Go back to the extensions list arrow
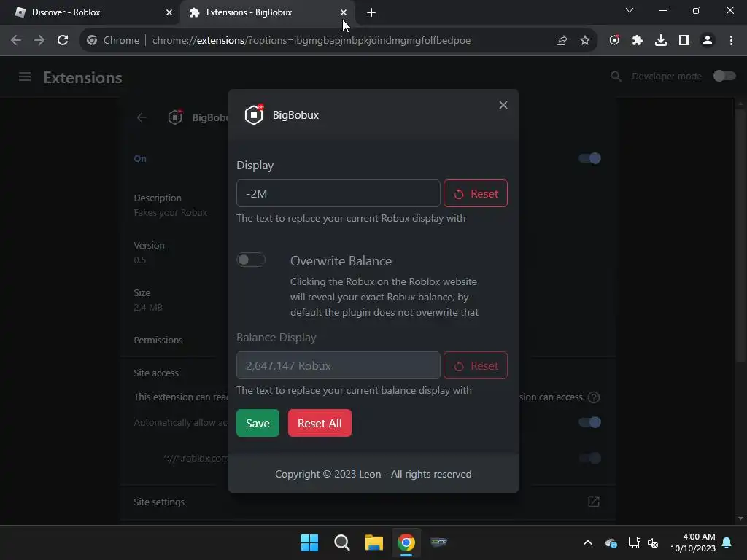The width and height of the screenshot is (747, 560). click(142, 117)
